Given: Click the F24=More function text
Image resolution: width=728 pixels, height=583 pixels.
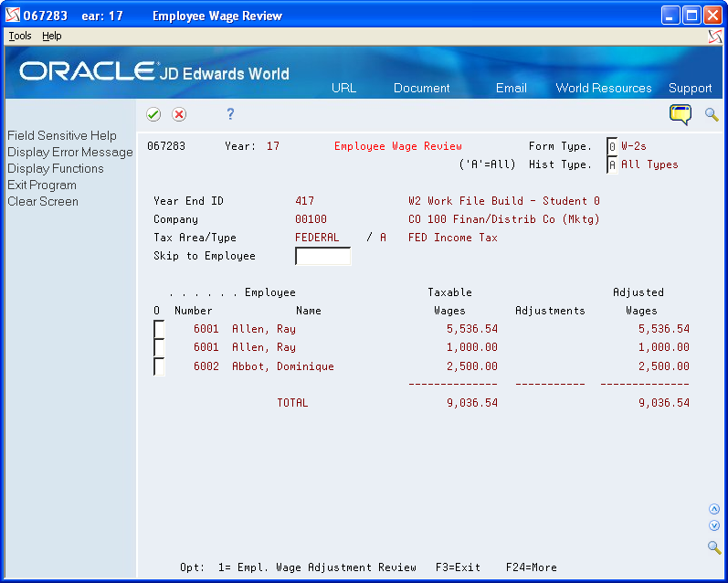Looking at the screenshot, I should [531, 567].
